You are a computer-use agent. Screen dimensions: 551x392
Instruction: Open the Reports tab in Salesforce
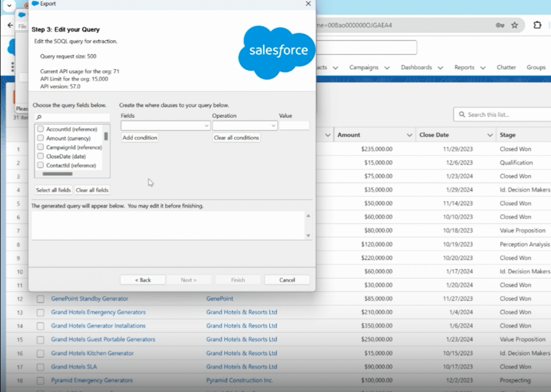point(464,68)
